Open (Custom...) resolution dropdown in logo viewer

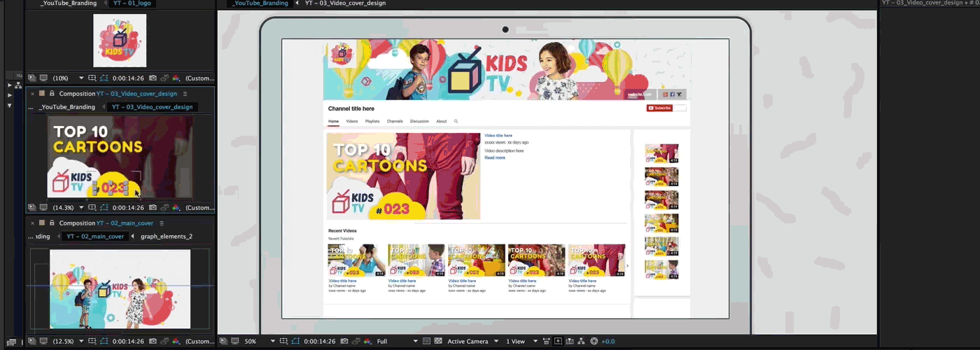[200, 78]
